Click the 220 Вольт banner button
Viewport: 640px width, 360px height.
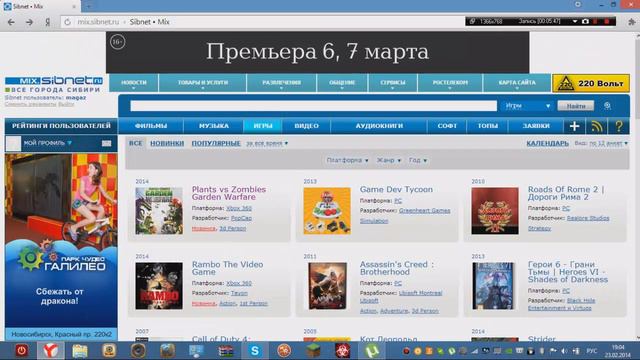point(591,83)
